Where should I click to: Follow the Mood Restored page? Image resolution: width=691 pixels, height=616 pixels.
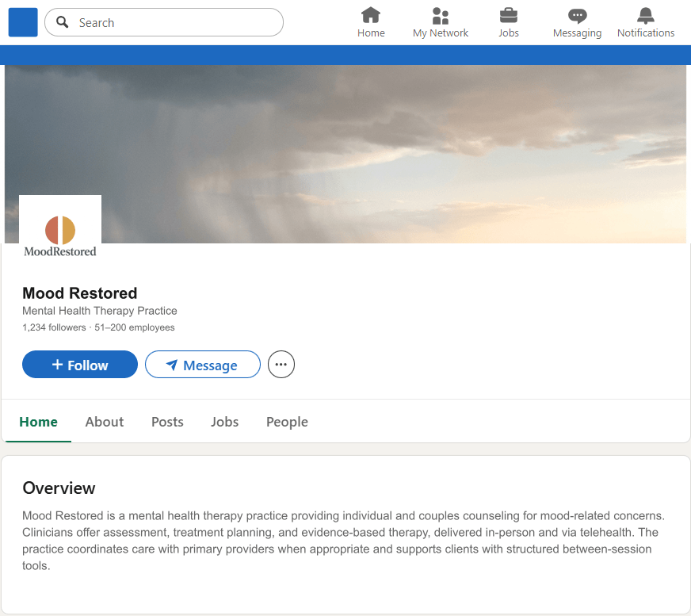[79, 364]
